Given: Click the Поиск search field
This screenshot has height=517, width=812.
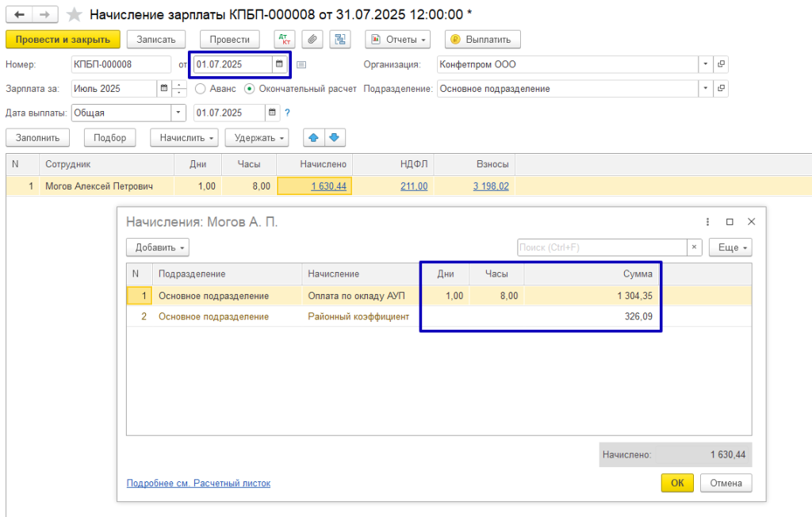Looking at the screenshot, I should coord(602,247).
